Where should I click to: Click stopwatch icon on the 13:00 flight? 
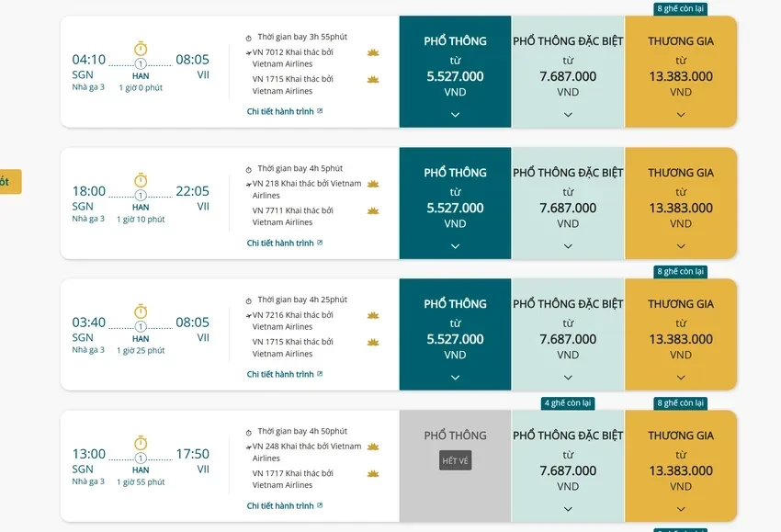[x=141, y=443]
